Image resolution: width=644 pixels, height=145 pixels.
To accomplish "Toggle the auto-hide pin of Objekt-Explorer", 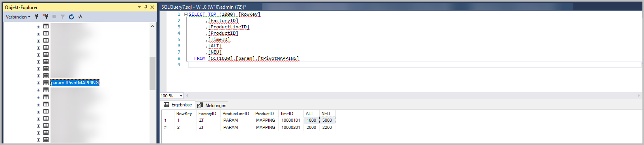I will coord(146,7).
